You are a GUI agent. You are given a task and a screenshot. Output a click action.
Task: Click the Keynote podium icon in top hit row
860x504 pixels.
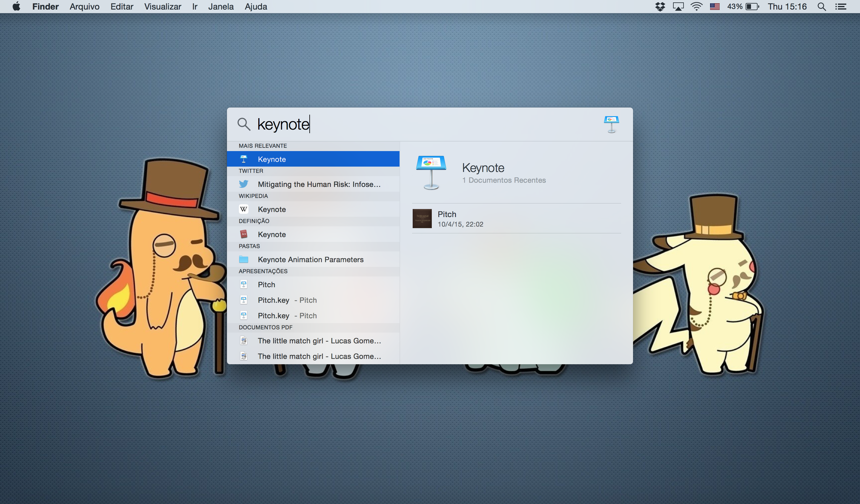tap(244, 159)
